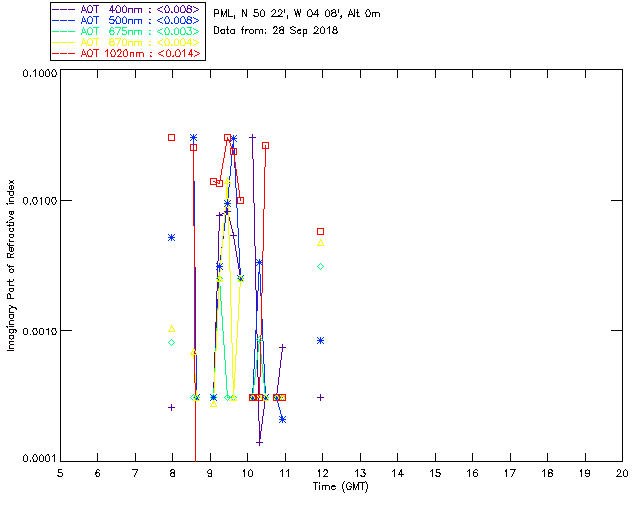640x512 pixels.
Task: Click the black plus marker at time 8
Action: pos(172,407)
